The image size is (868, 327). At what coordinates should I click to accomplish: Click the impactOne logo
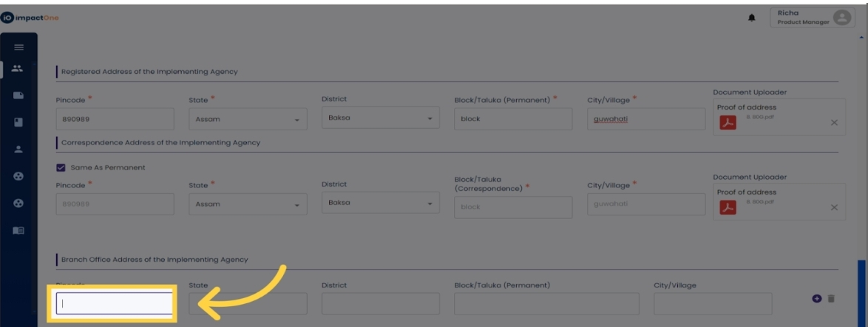click(30, 18)
